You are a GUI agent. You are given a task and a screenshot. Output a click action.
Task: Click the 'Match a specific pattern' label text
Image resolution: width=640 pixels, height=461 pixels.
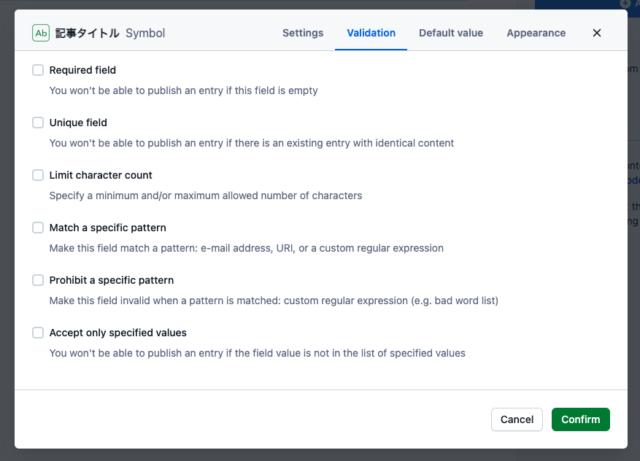pyautogui.click(x=107, y=228)
